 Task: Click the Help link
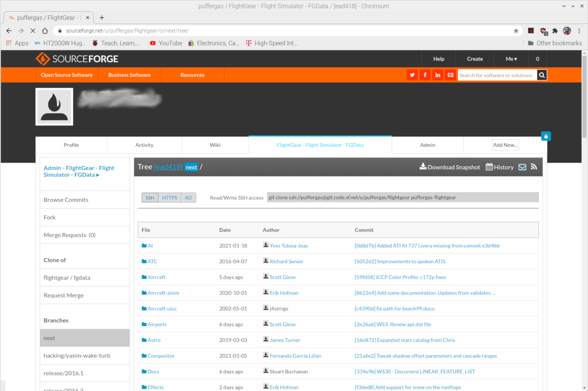(439, 59)
